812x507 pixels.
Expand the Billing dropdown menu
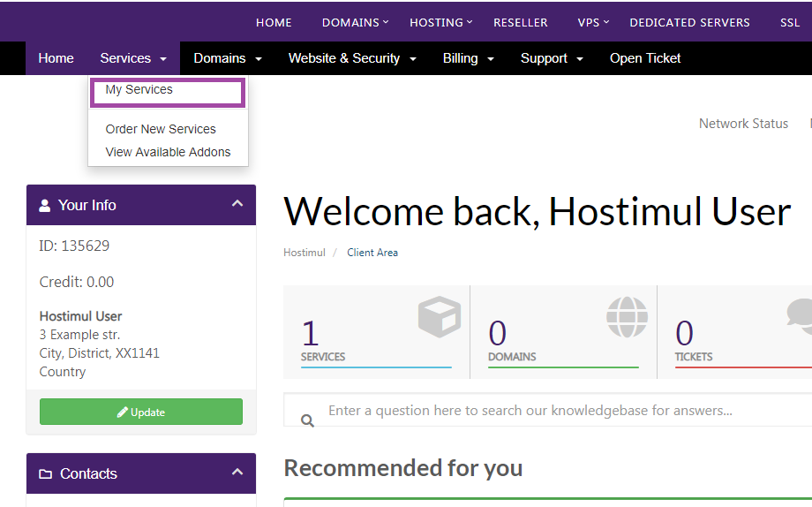click(468, 58)
